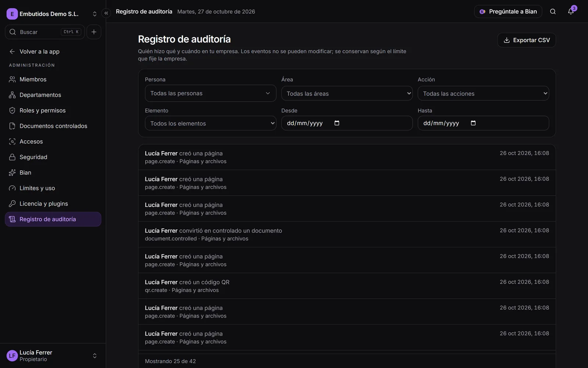Open the Hasta date picker calendar icon

click(473, 123)
